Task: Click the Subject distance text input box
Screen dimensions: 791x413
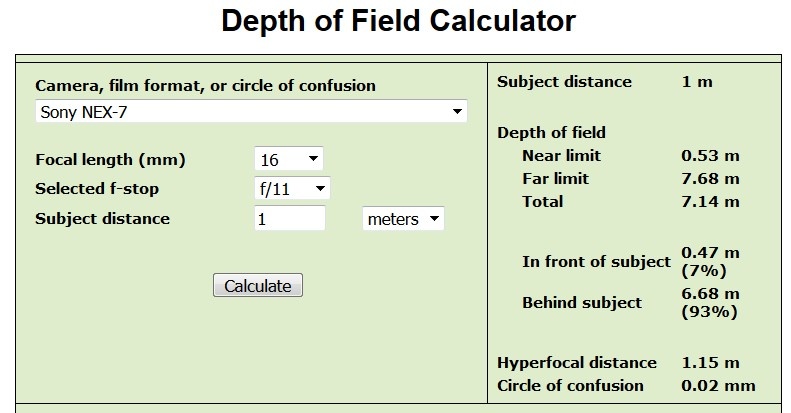Action: [289, 218]
